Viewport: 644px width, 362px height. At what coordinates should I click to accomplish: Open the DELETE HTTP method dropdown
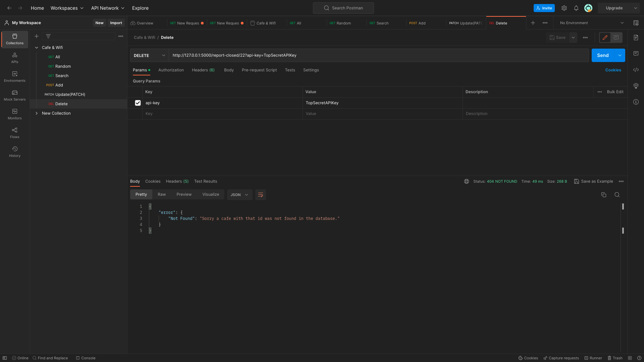coord(149,55)
